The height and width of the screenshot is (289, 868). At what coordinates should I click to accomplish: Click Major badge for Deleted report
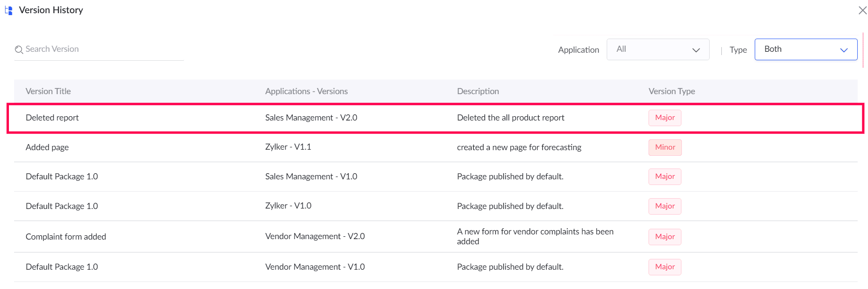[x=665, y=118]
